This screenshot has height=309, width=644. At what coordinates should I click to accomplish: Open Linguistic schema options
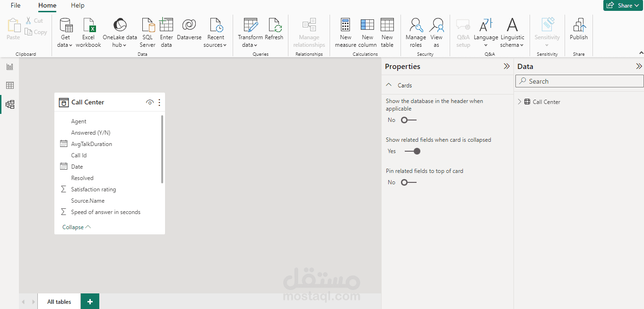click(512, 33)
